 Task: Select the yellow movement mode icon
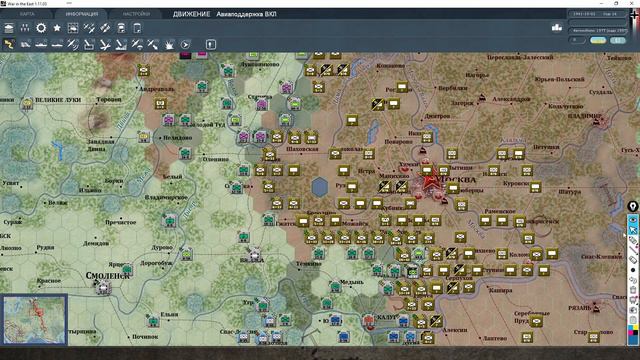(9, 44)
